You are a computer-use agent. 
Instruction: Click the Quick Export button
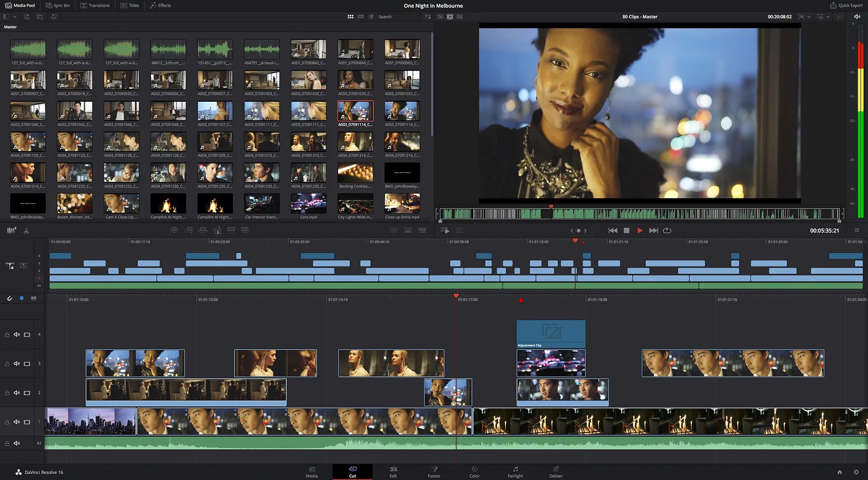pos(846,5)
